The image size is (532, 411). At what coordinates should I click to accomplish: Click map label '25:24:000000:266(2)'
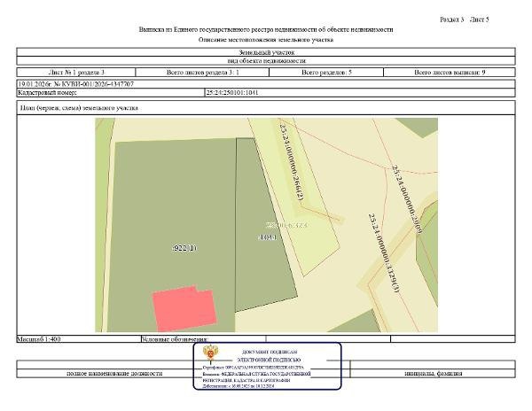tap(291, 162)
